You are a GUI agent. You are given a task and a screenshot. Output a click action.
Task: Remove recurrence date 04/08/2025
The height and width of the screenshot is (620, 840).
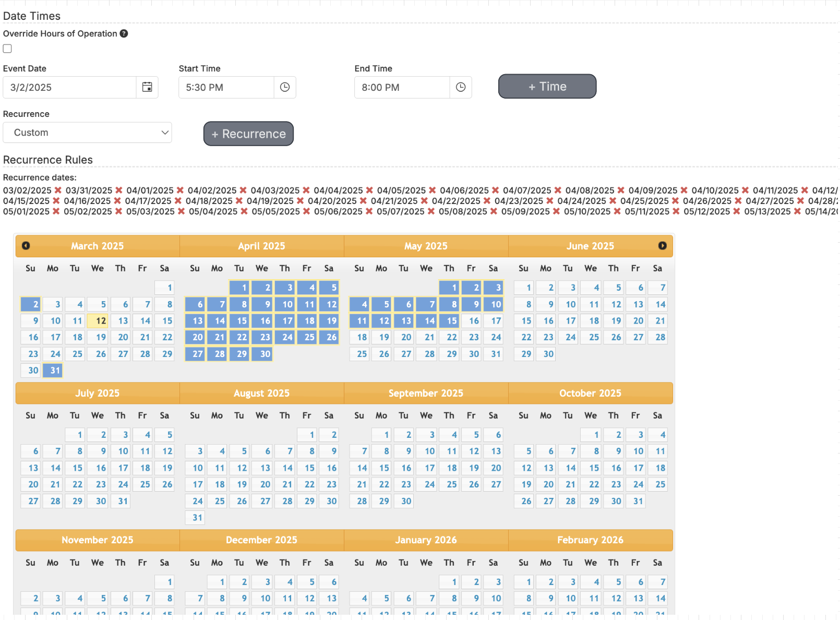[621, 190]
